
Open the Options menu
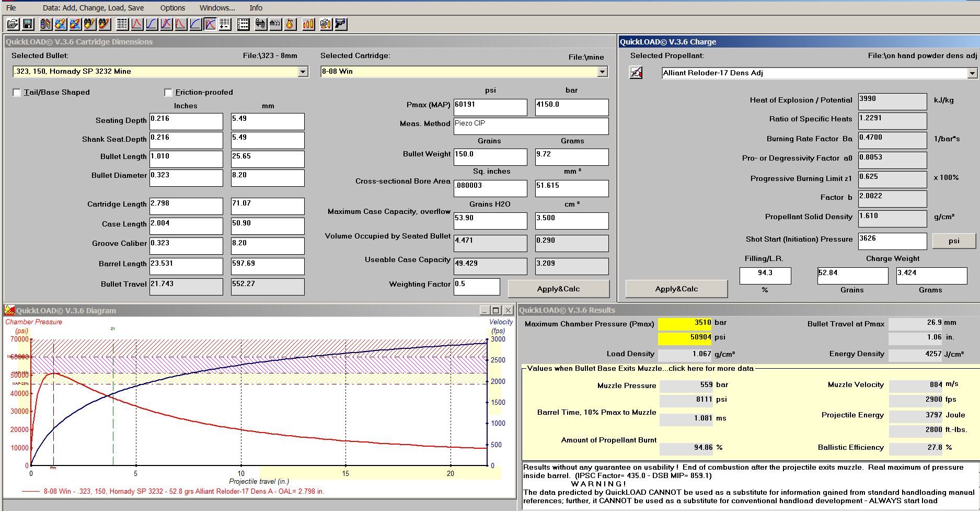pos(172,8)
